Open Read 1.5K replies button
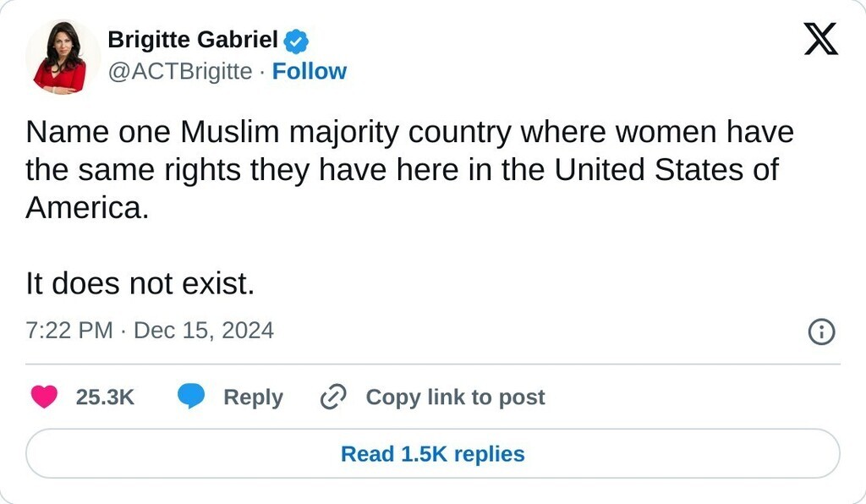 [x=432, y=454]
